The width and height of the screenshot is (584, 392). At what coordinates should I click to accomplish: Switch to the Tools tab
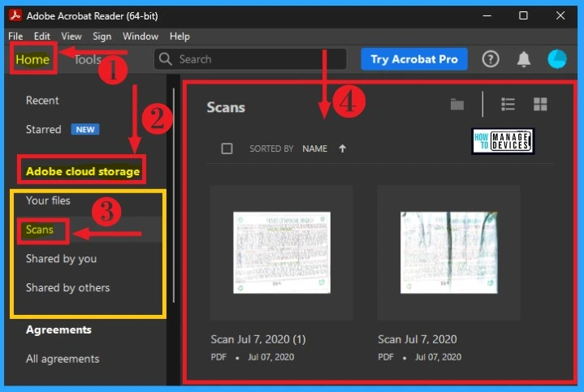pos(88,59)
